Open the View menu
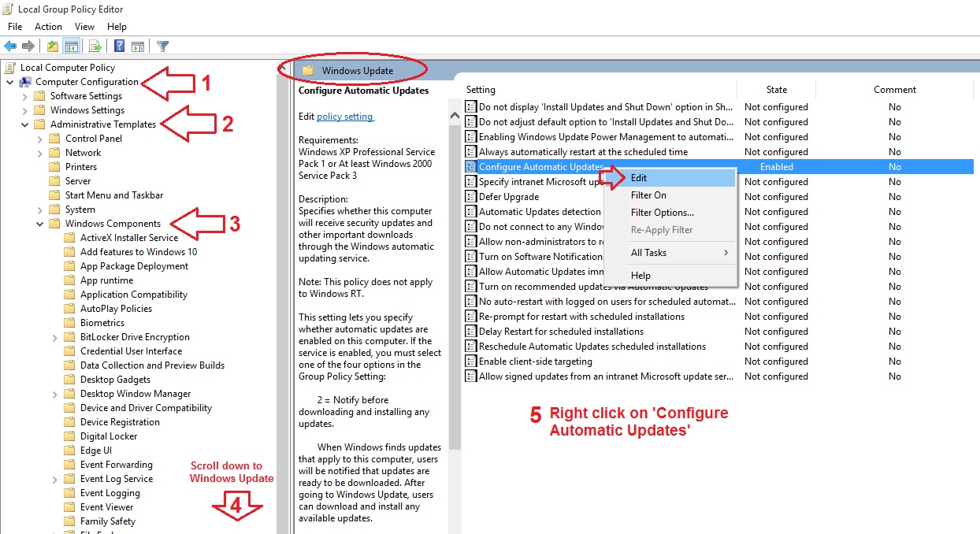The width and height of the screenshot is (980, 534). point(84,27)
